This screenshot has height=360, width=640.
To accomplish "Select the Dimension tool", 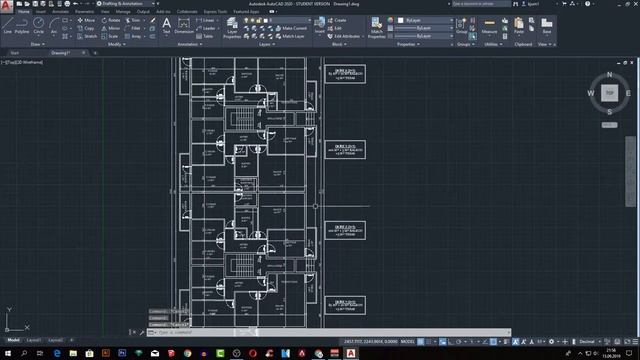I will pyautogui.click(x=184, y=25).
